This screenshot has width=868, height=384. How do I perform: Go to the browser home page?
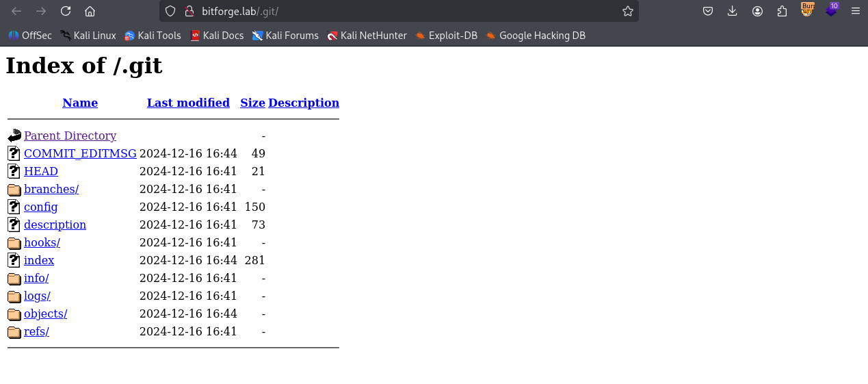(x=90, y=11)
